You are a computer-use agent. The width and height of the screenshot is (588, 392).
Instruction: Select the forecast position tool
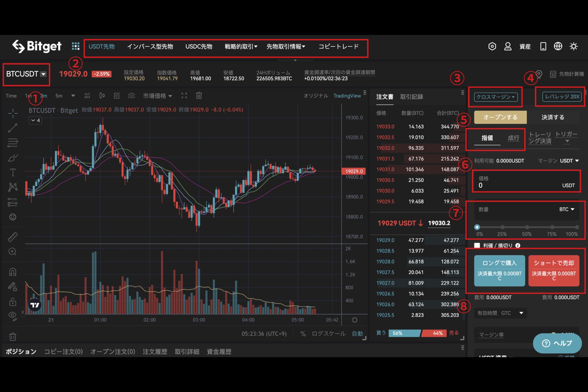click(x=13, y=202)
